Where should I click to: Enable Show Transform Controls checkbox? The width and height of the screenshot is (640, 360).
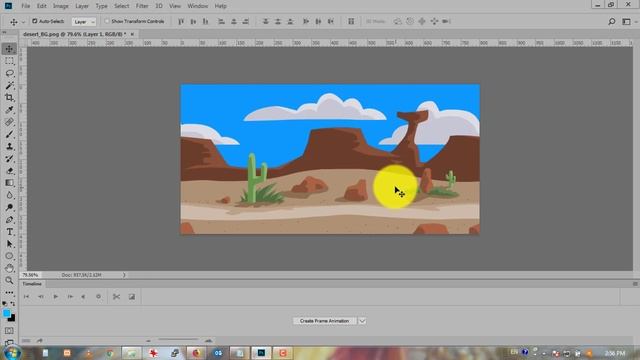click(107, 21)
